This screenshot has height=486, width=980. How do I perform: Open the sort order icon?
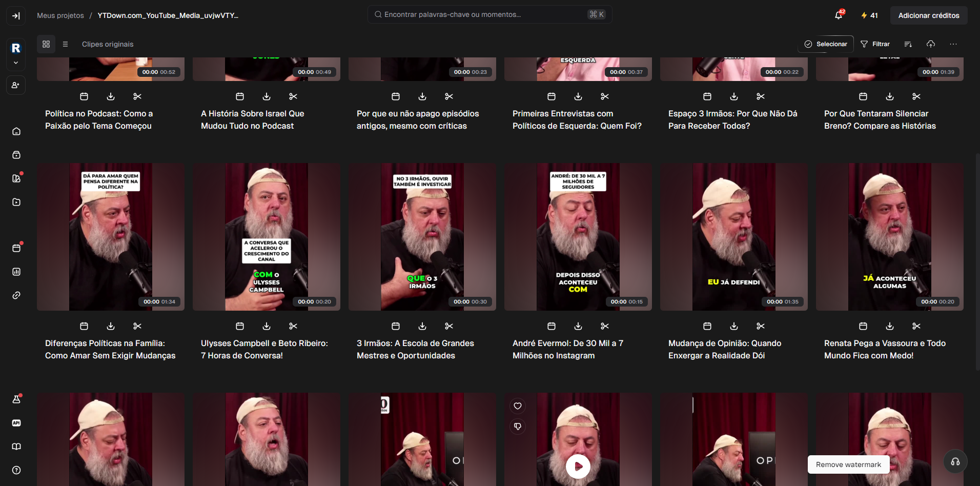click(x=908, y=44)
